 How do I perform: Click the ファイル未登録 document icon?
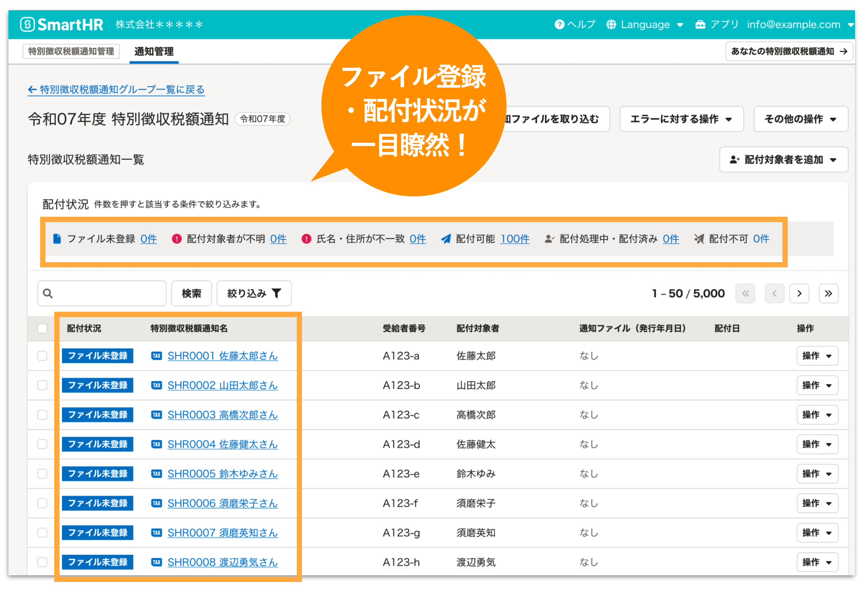(x=57, y=239)
